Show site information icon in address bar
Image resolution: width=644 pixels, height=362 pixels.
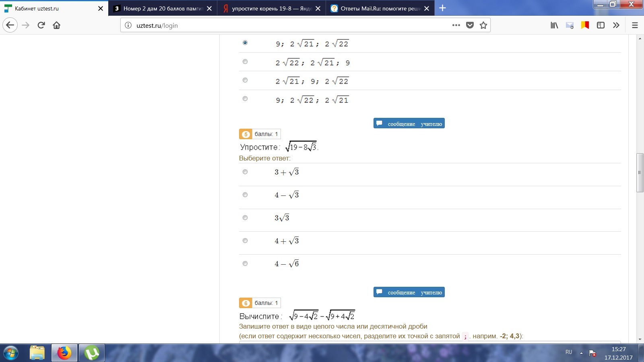pos(128,25)
